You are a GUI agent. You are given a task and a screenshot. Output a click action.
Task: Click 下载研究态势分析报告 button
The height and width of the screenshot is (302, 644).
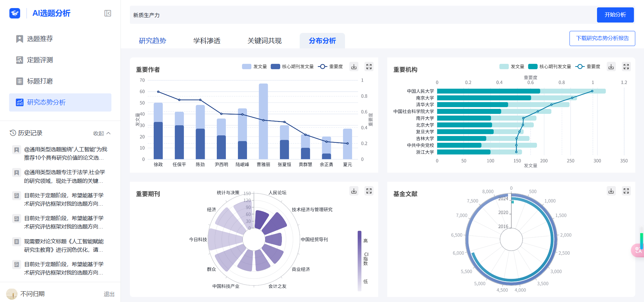(602, 38)
